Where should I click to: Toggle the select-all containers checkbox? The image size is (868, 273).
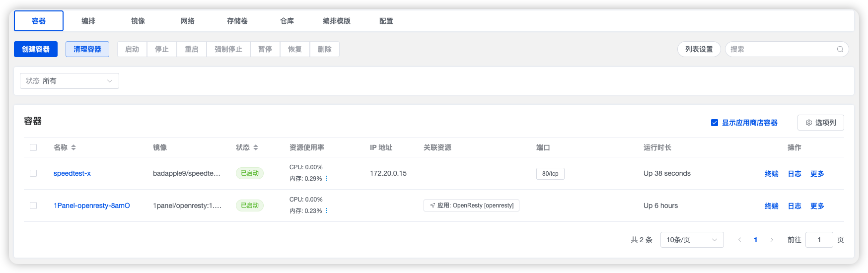pos(33,147)
